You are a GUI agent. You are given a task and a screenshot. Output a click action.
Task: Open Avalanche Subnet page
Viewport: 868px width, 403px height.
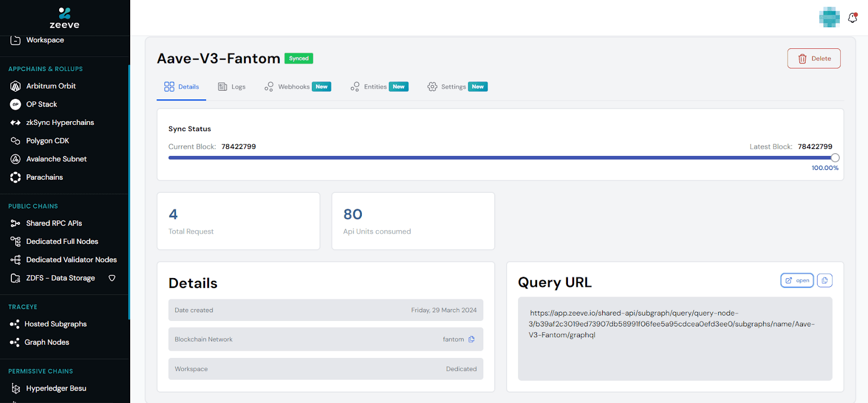pyautogui.click(x=56, y=159)
